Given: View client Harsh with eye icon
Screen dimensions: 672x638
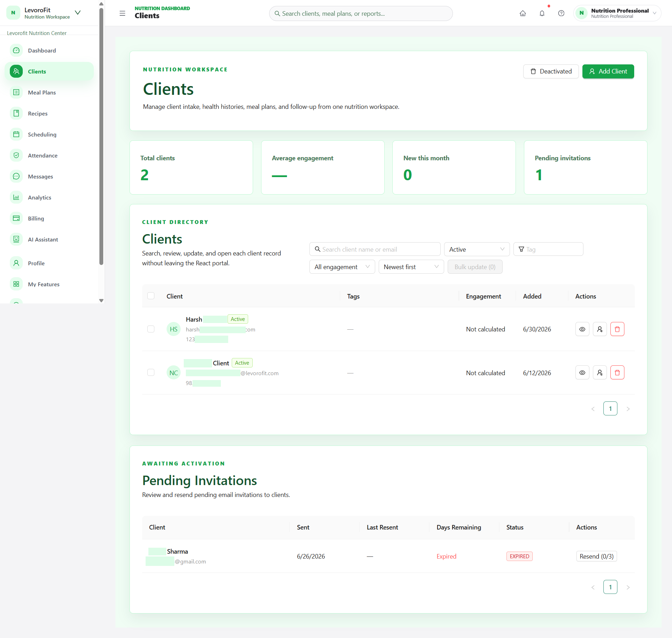Looking at the screenshot, I should (582, 329).
